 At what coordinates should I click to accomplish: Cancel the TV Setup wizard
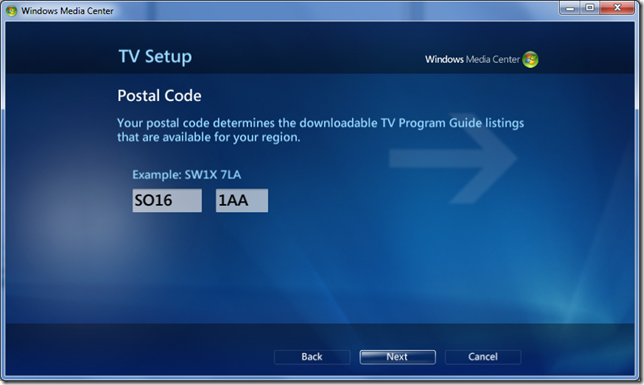[483, 357]
